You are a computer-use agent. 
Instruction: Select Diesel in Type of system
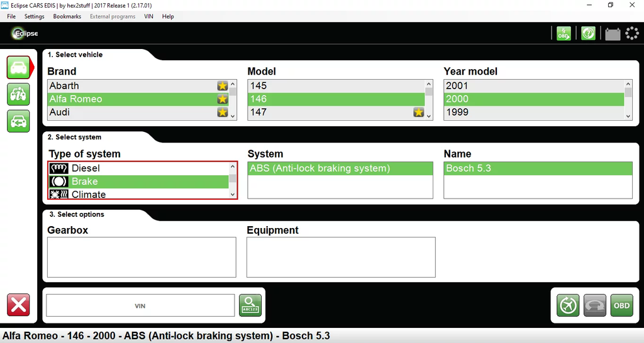pos(86,168)
